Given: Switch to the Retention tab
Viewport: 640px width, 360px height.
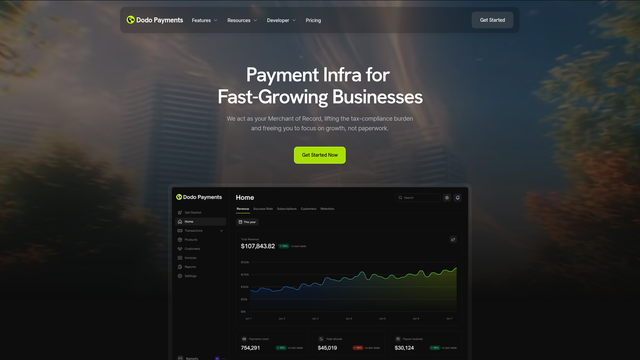Looking at the screenshot, I should (327, 209).
